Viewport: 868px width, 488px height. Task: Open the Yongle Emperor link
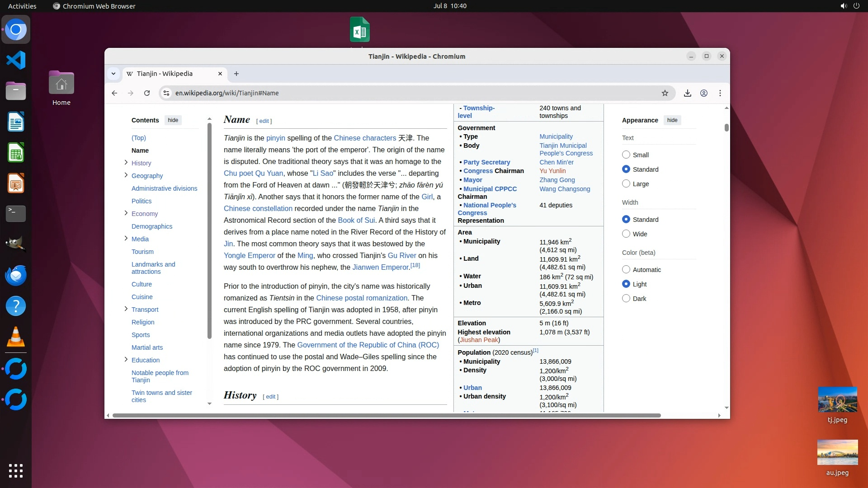pyautogui.click(x=249, y=255)
